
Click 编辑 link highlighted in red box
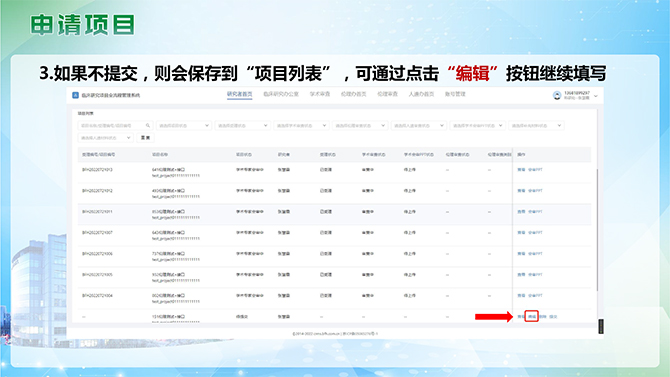(x=532, y=317)
